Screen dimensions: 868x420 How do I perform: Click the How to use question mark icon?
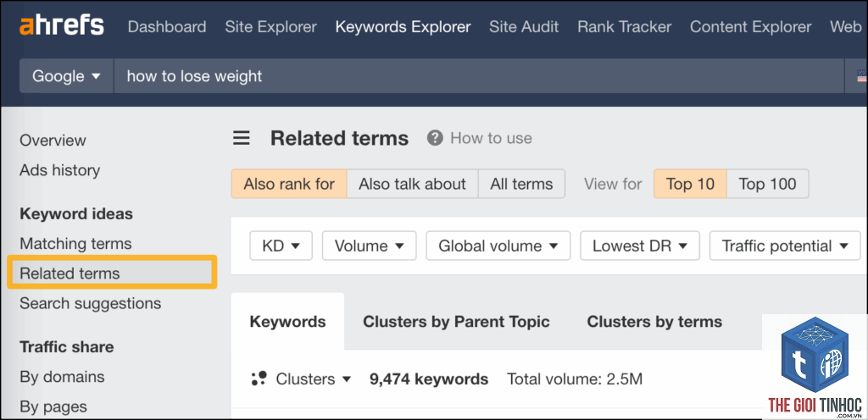[x=435, y=138]
